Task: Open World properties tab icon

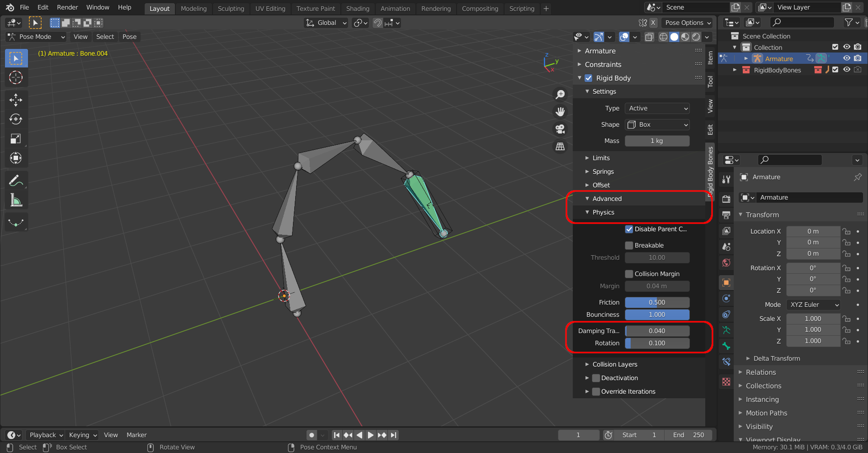Action: point(726,263)
